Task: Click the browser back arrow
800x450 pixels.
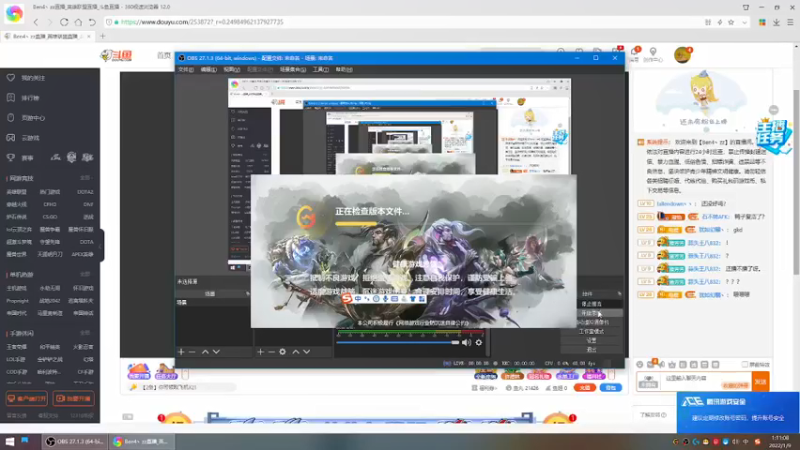Action: click(36, 22)
